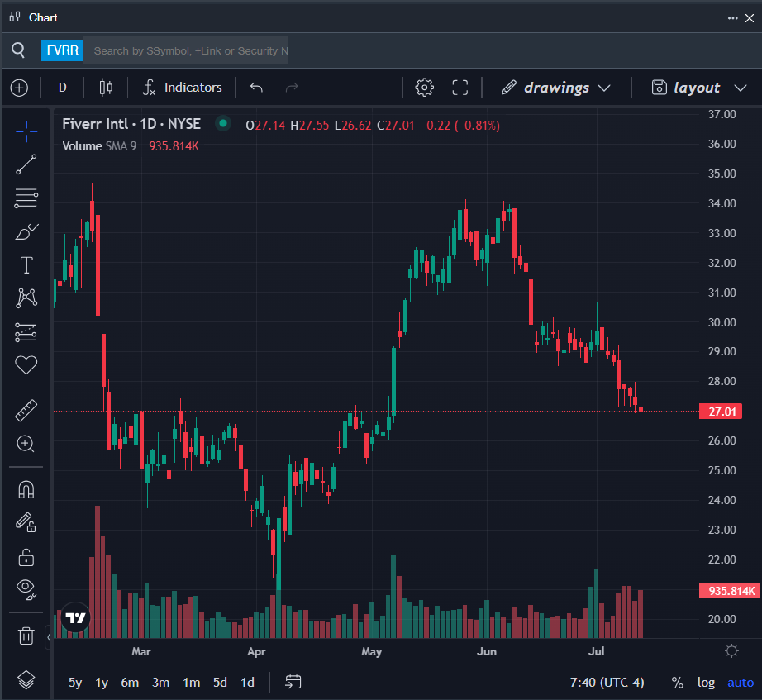Select the brush drawing tool
Viewport: 762px width, 700px height.
[x=26, y=232]
